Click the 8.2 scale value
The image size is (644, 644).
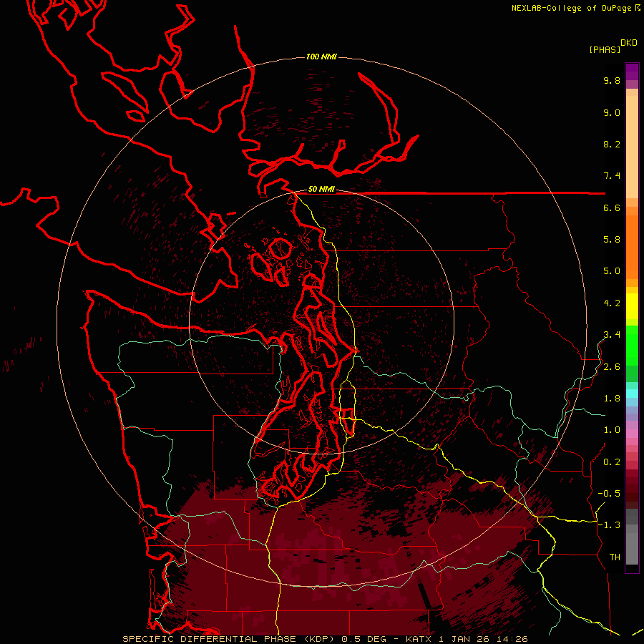612,145
